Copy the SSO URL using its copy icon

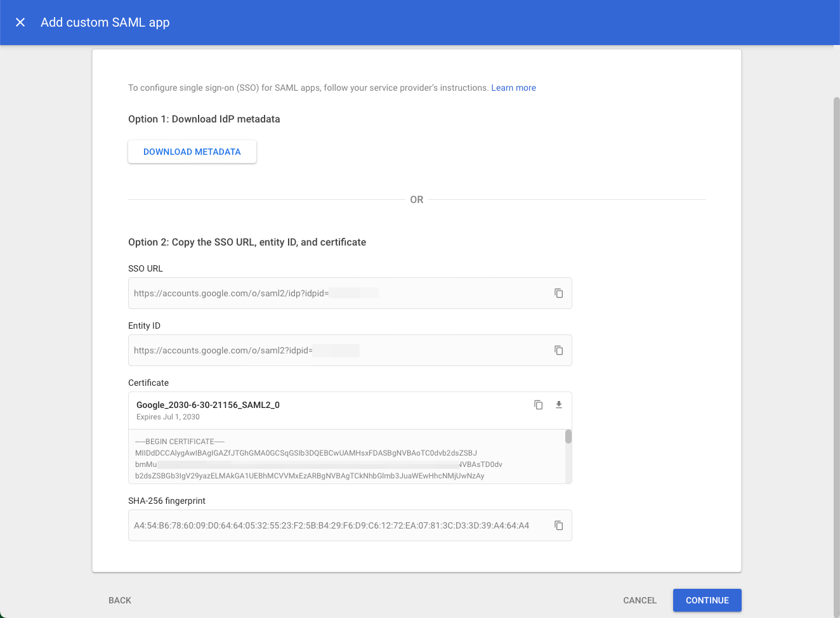558,293
